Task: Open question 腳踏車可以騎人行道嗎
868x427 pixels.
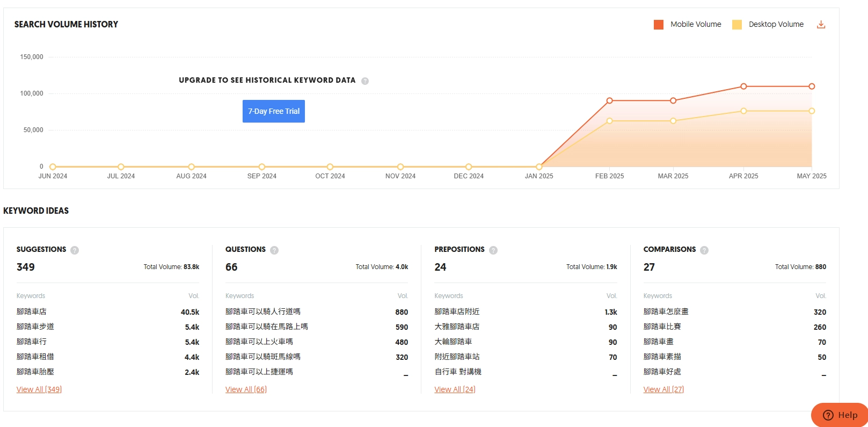Action: click(263, 312)
